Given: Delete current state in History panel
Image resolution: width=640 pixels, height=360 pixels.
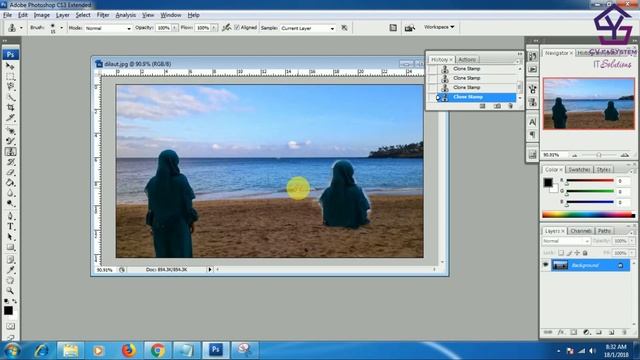Looking at the screenshot, I should (510, 106).
